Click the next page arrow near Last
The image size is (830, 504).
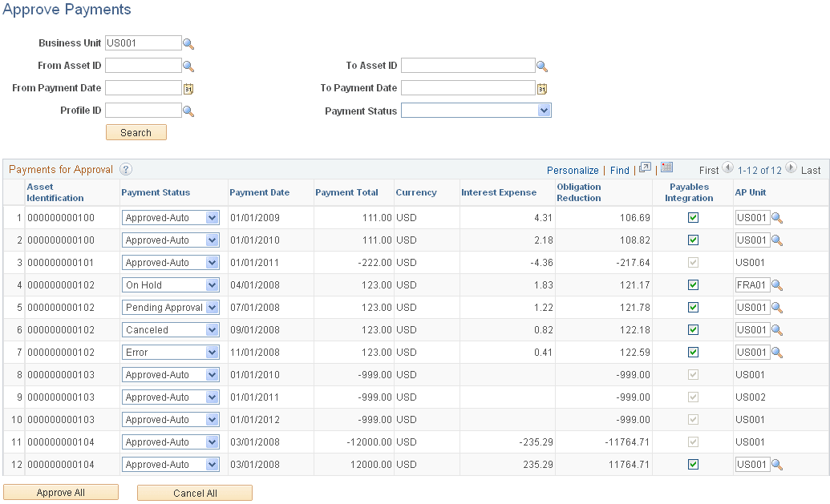[790, 170]
